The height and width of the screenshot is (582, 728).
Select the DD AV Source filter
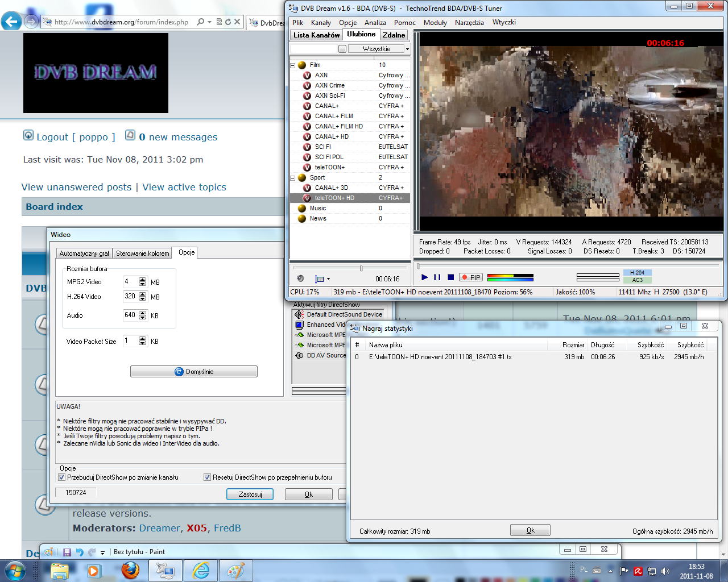[x=326, y=355]
